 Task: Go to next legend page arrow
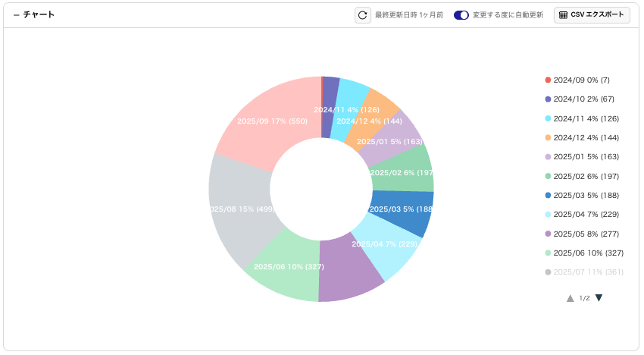pos(599,298)
